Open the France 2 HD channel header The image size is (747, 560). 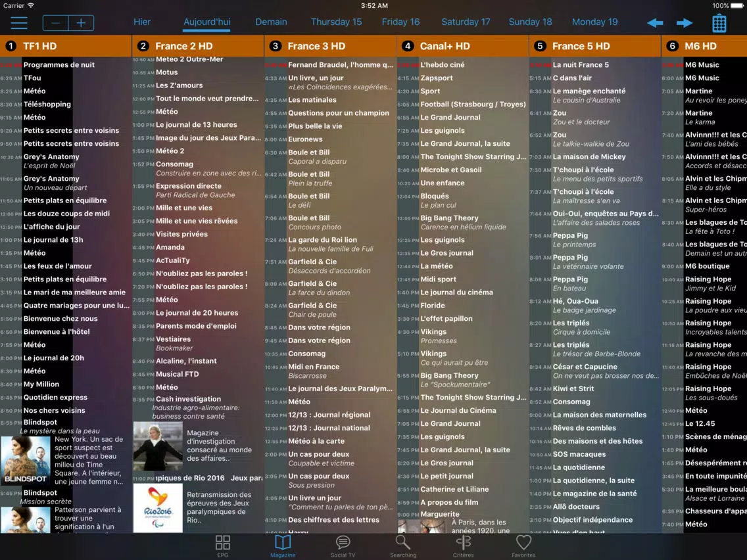point(198,46)
